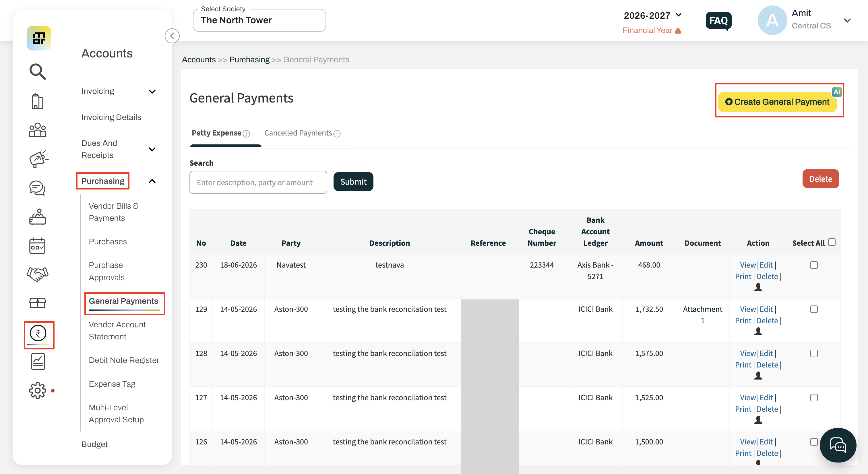Open the Select Society dropdown
Image resolution: width=868 pixels, height=474 pixels.
(x=259, y=20)
